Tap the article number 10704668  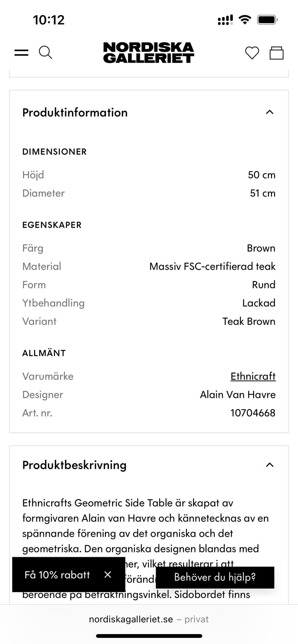point(253,413)
